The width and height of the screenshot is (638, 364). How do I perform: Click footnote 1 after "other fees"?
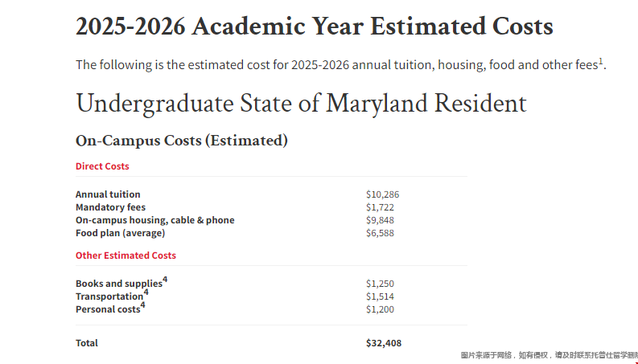pos(601,61)
